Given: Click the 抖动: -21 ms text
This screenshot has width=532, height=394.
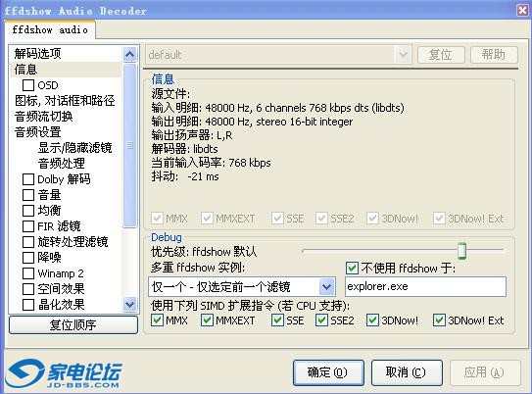Looking at the screenshot, I should click(185, 176).
